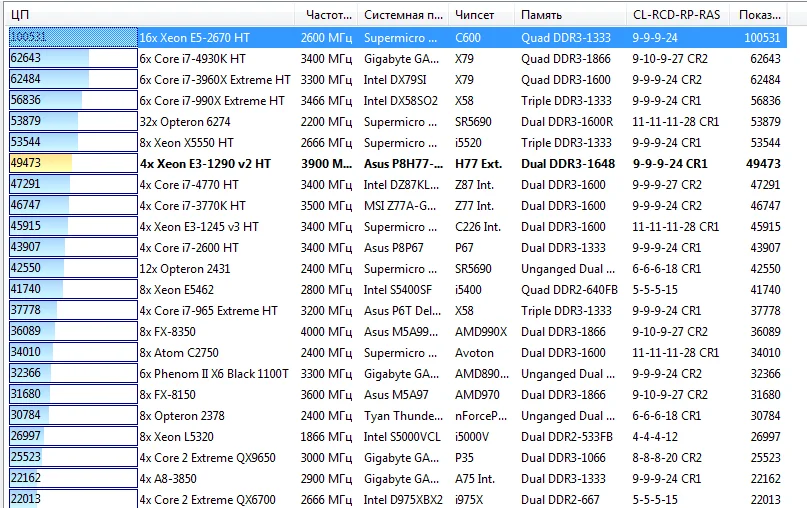Click the 8-8-8-20 CR2 timings cell
807x508 pixels.
click(667, 458)
